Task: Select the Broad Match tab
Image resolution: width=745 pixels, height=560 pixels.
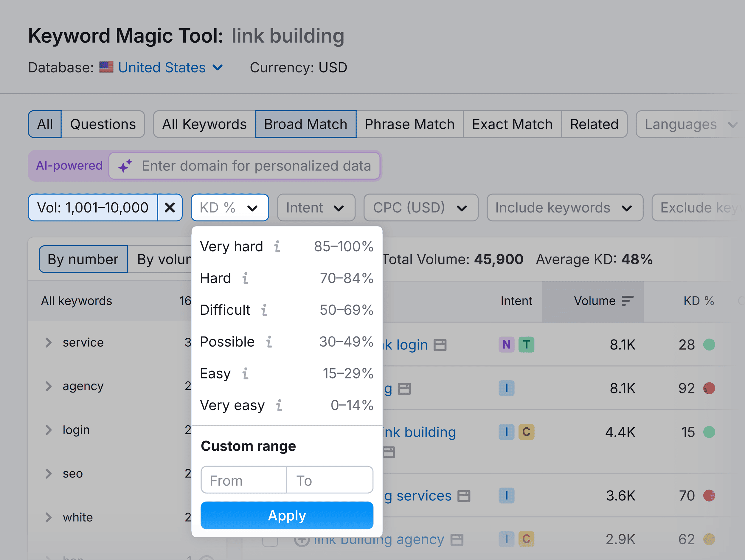Action: 305,124
